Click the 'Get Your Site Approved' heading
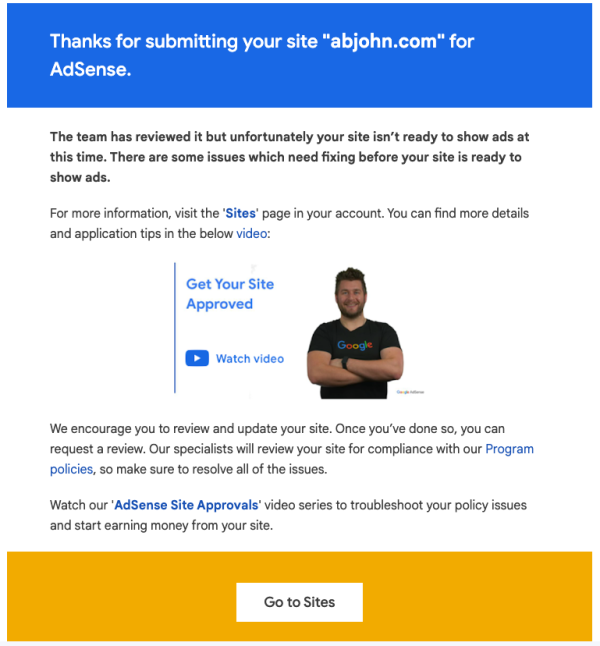 (229, 294)
